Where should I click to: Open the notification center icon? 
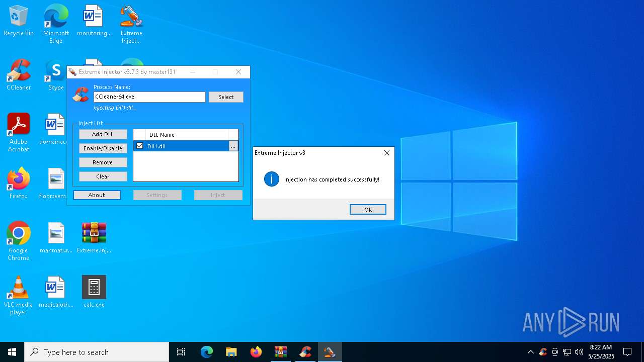pyautogui.click(x=627, y=352)
